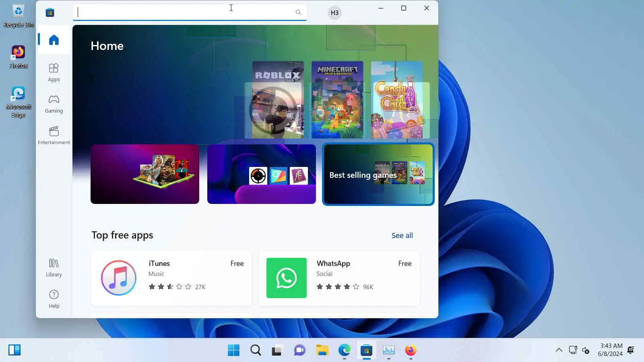This screenshot has height=362, width=644.
Task: Open the iTunes app card
Action: coord(171,278)
